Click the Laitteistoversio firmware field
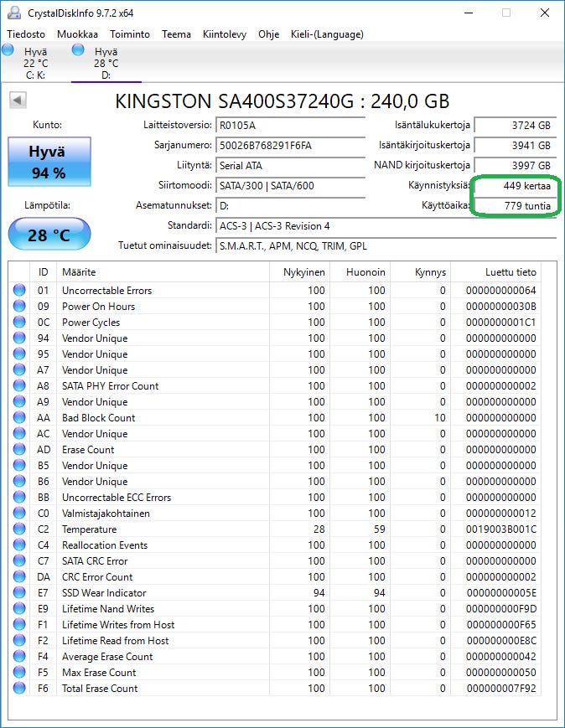The image size is (565, 728). coord(290,126)
